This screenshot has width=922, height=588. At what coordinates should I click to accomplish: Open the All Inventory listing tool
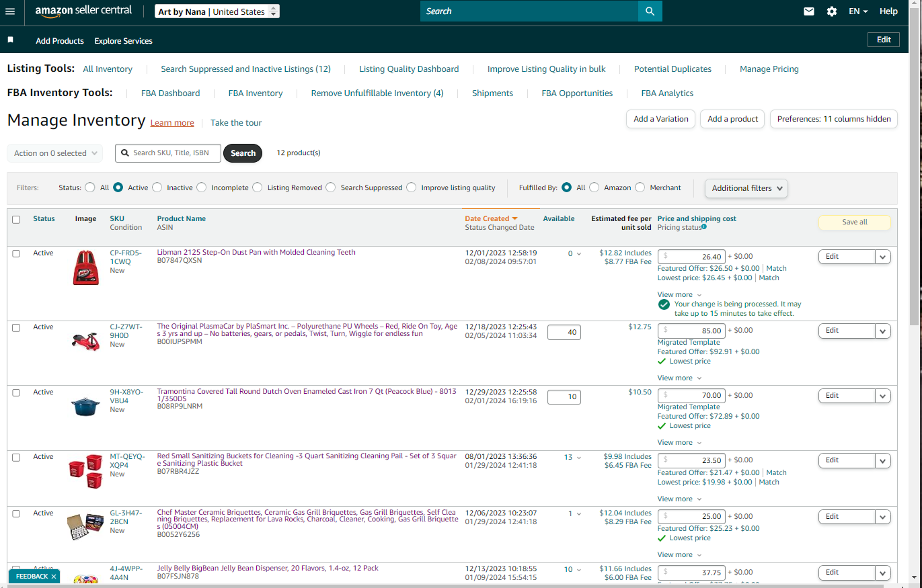point(108,69)
